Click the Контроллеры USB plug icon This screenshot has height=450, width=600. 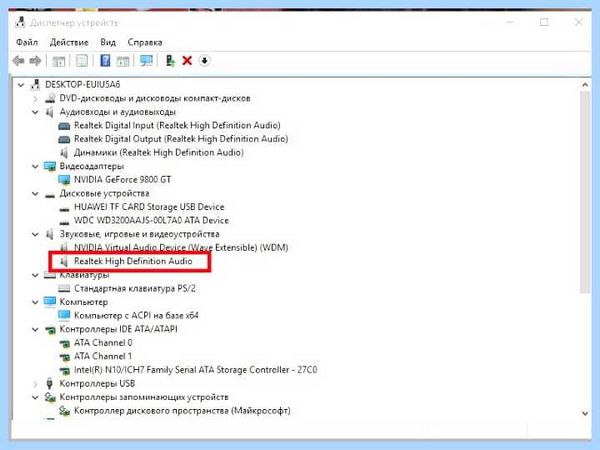pos(49,383)
